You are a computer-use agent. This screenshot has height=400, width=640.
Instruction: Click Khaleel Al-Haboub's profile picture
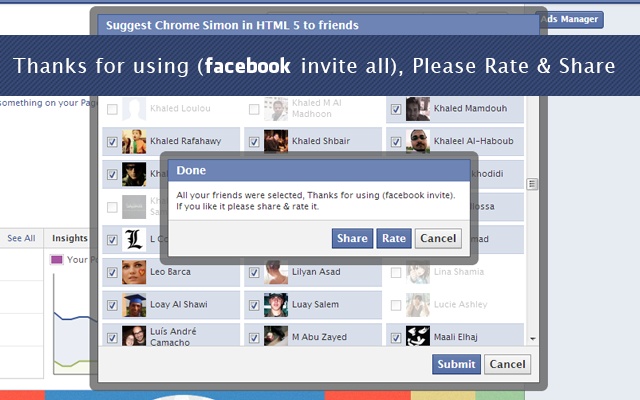(x=418, y=141)
